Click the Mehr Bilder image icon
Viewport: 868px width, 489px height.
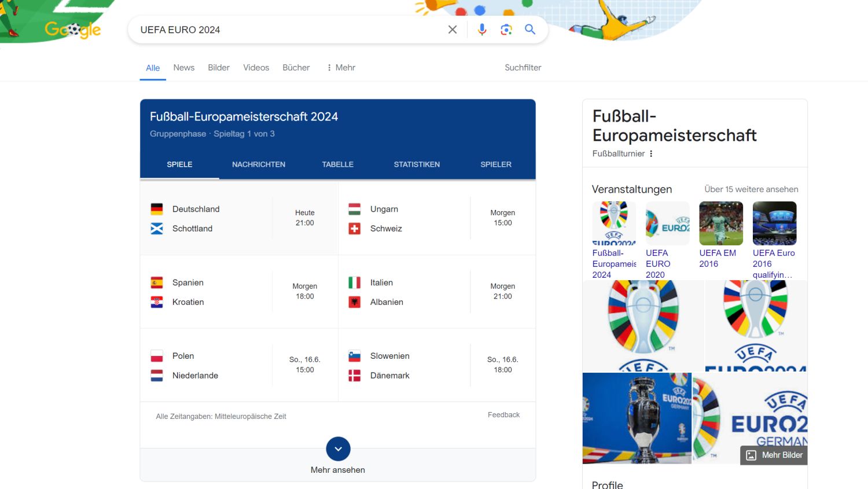(x=751, y=455)
